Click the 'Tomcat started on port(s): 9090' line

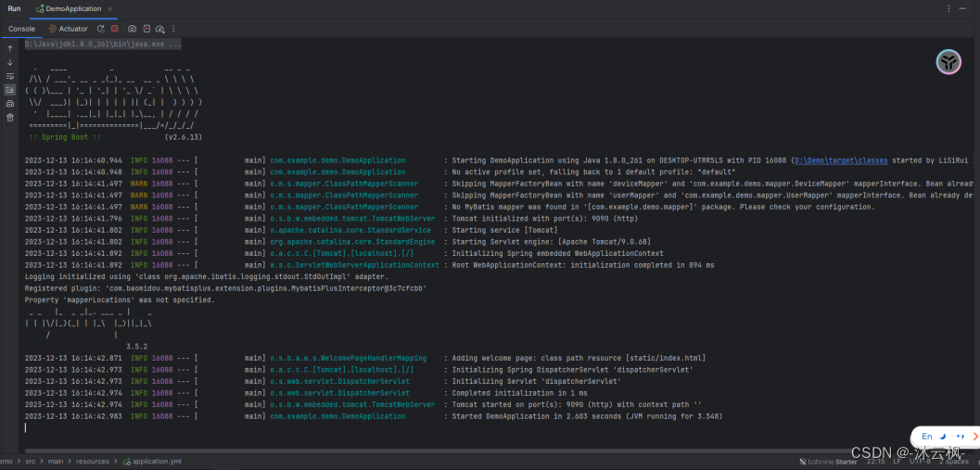click(x=363, y=404)
